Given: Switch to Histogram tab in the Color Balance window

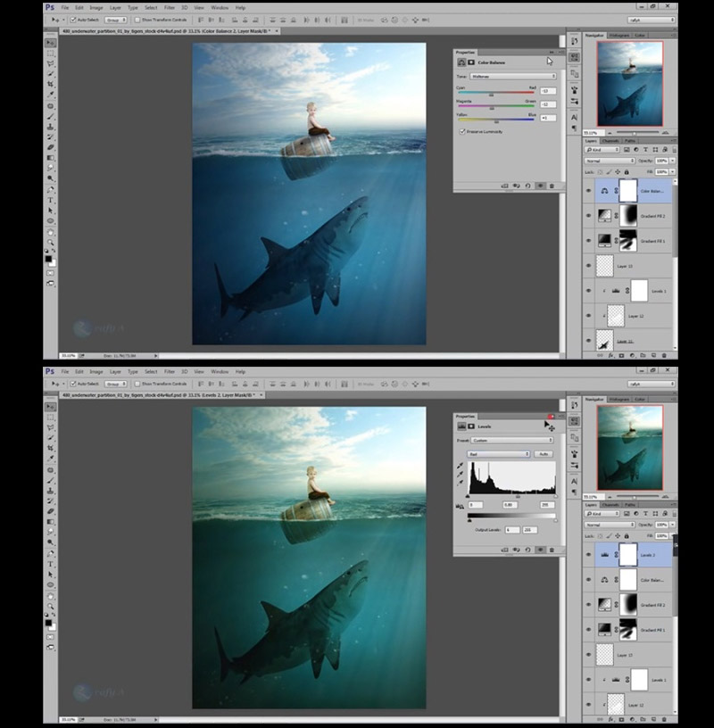Looking at the screenshot, I should 619,36.
